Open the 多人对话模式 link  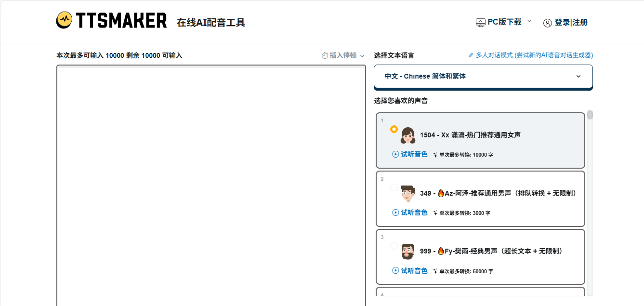[534, 55]
